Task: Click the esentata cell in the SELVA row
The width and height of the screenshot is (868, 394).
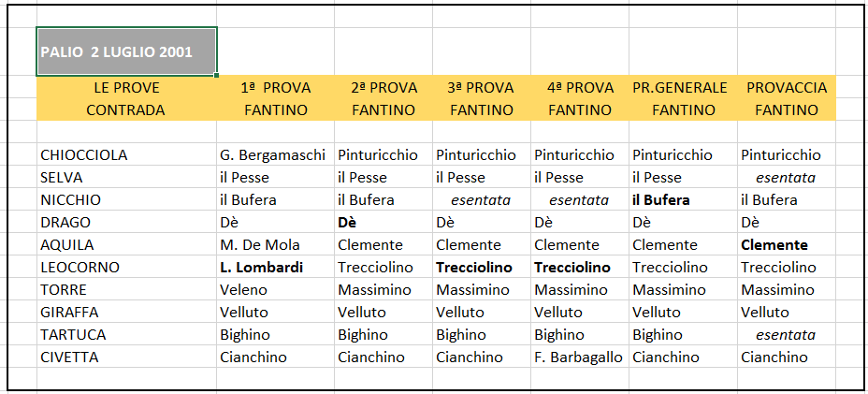Action: click(787, 178)
